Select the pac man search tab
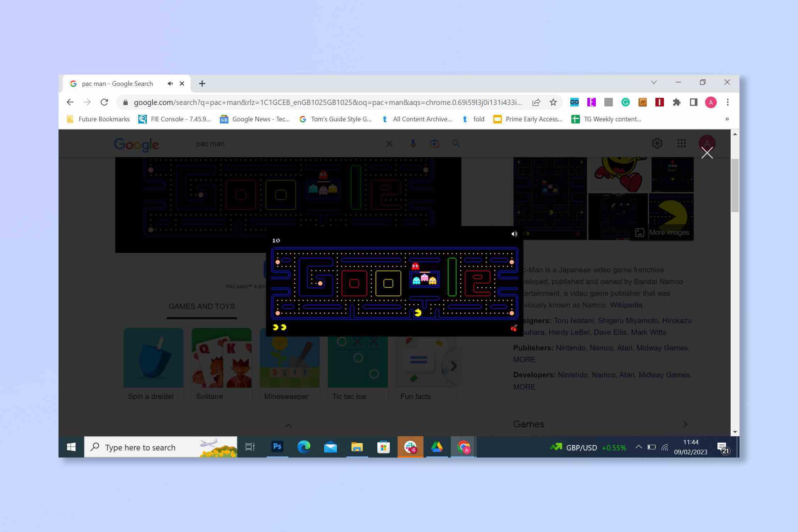This screenshot has width=798, height=532. (x=118, y=83)
